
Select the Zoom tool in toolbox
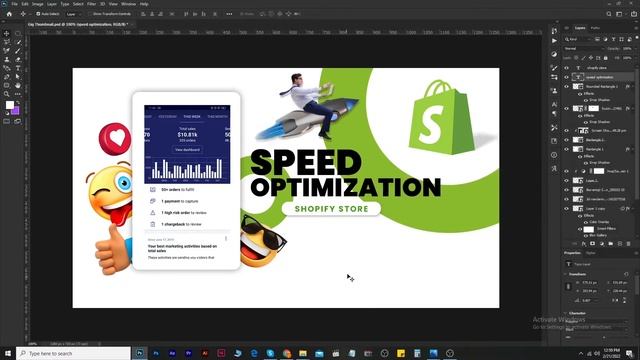[x=7, y=94]
